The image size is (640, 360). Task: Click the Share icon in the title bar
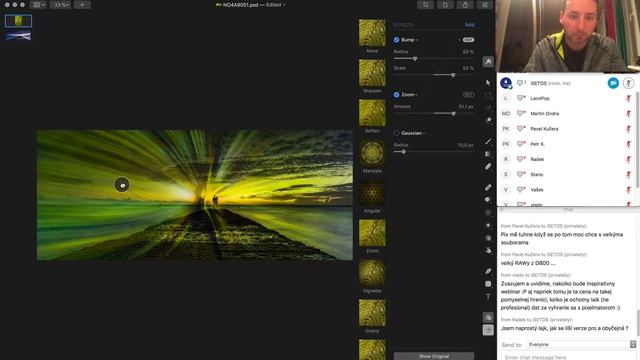point(465,5)
